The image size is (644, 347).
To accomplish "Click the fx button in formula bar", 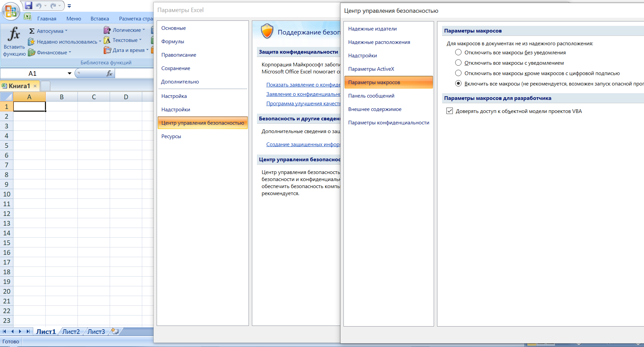I will click(x=109, y=73).
